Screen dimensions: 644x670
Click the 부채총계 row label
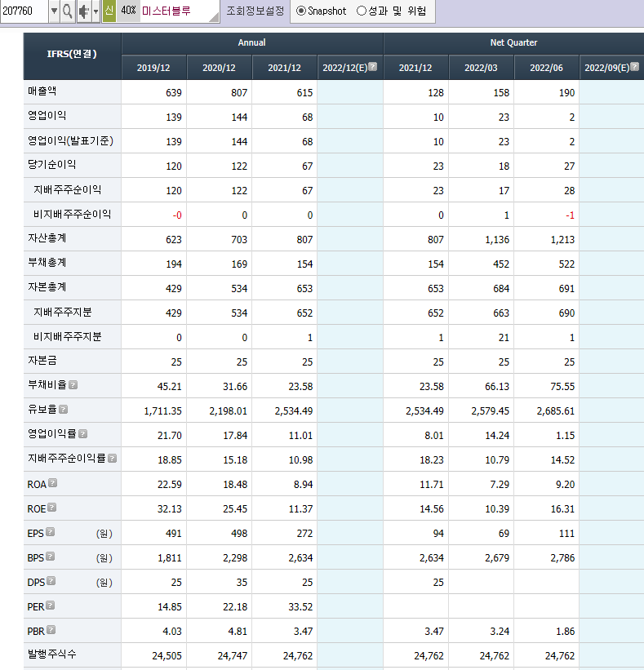(x=47, y=262)
